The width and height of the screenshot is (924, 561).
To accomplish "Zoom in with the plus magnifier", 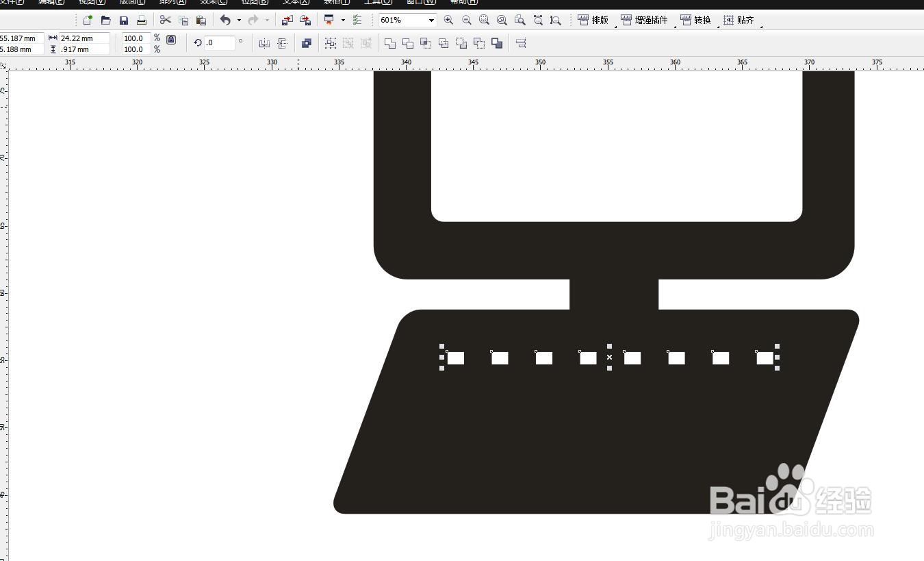I will pos(448,21).
